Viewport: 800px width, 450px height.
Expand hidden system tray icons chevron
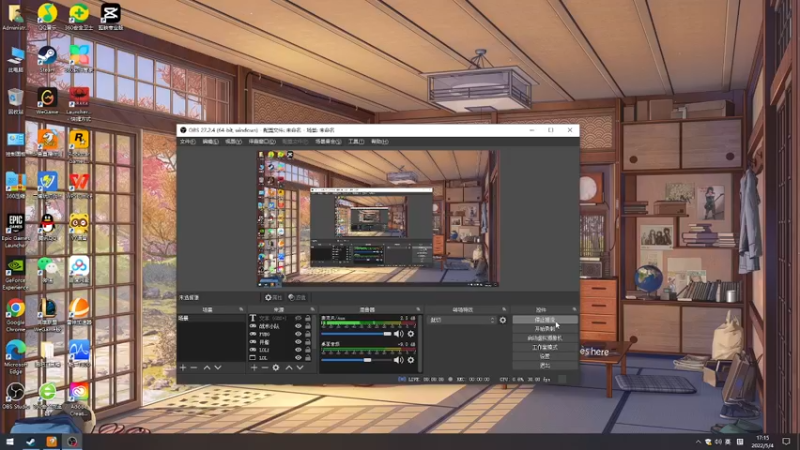click(698, 442)
